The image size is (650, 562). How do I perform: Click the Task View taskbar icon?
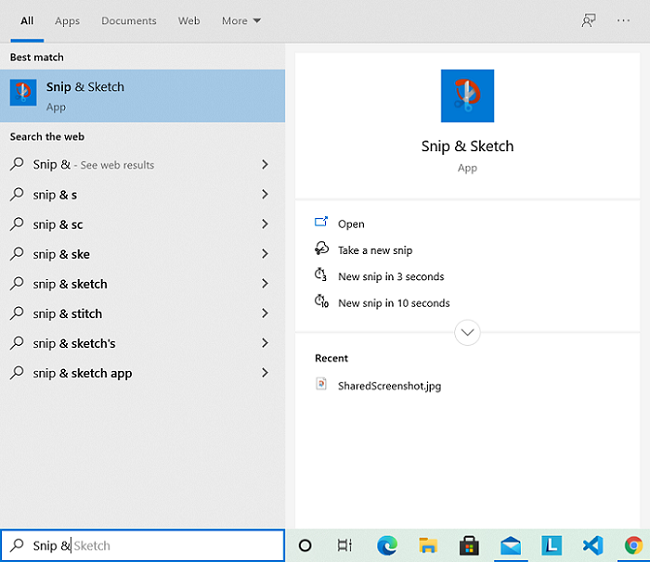coord(345,545)
